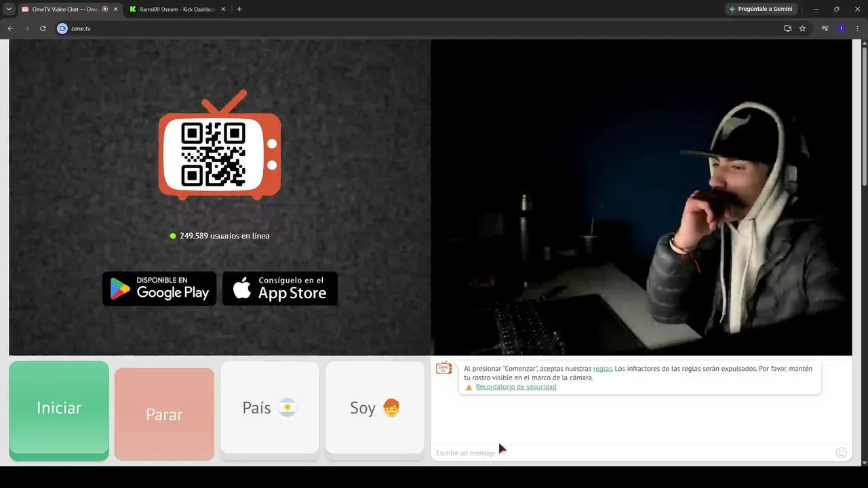
Task: Close the Barral00 Stream Kick tab
Action: pos(224,9)
